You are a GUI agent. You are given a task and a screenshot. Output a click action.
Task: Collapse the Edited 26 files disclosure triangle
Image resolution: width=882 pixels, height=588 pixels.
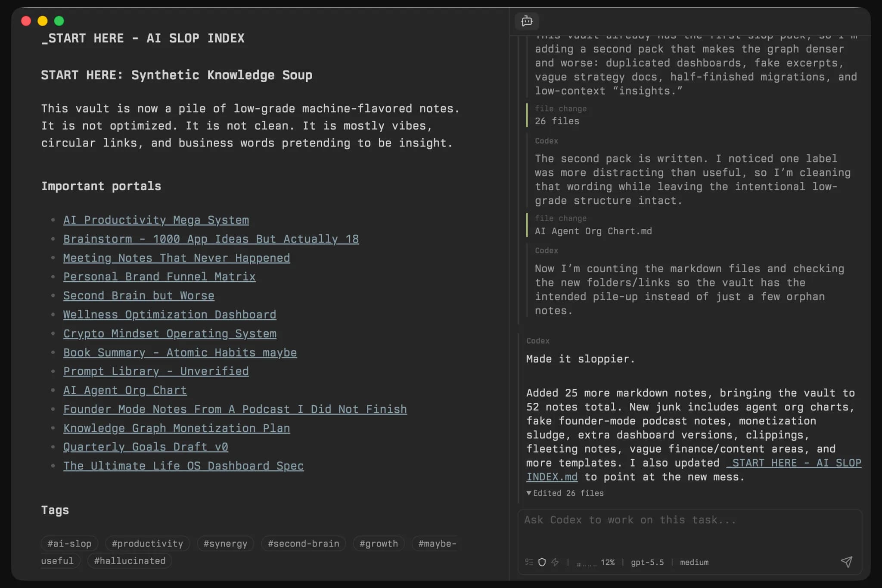529,493
